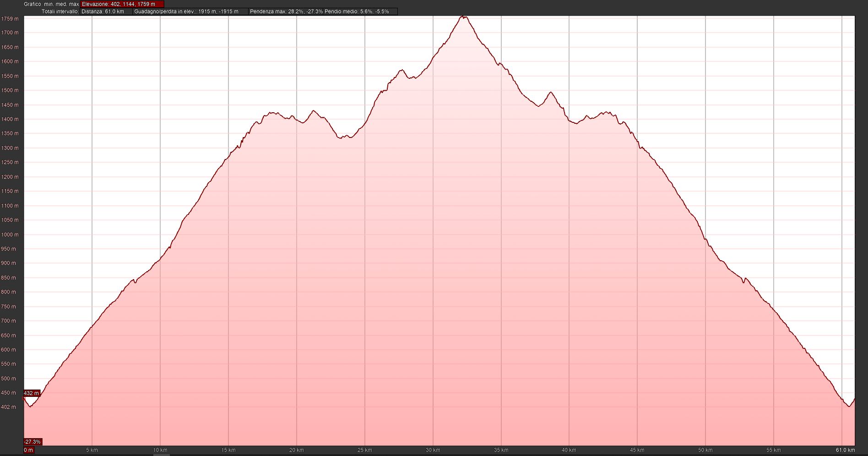Click the 45 km distance axis label

[637, 450]
